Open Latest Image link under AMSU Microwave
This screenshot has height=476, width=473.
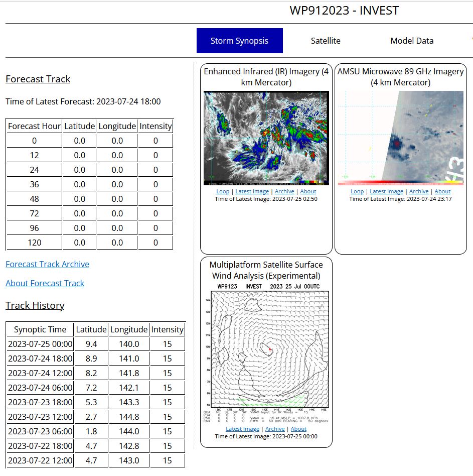click(386, 191)
